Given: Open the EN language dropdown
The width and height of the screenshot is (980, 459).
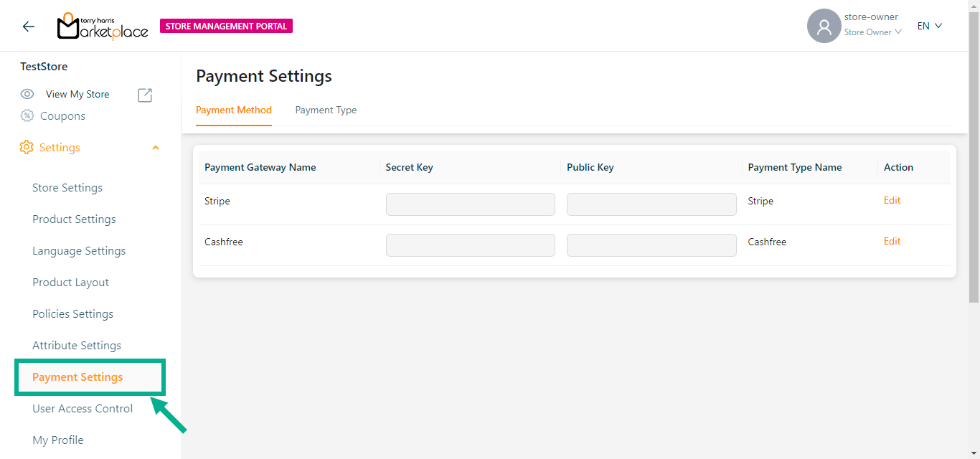Looking at the screenshot, I should coord(929,26).
